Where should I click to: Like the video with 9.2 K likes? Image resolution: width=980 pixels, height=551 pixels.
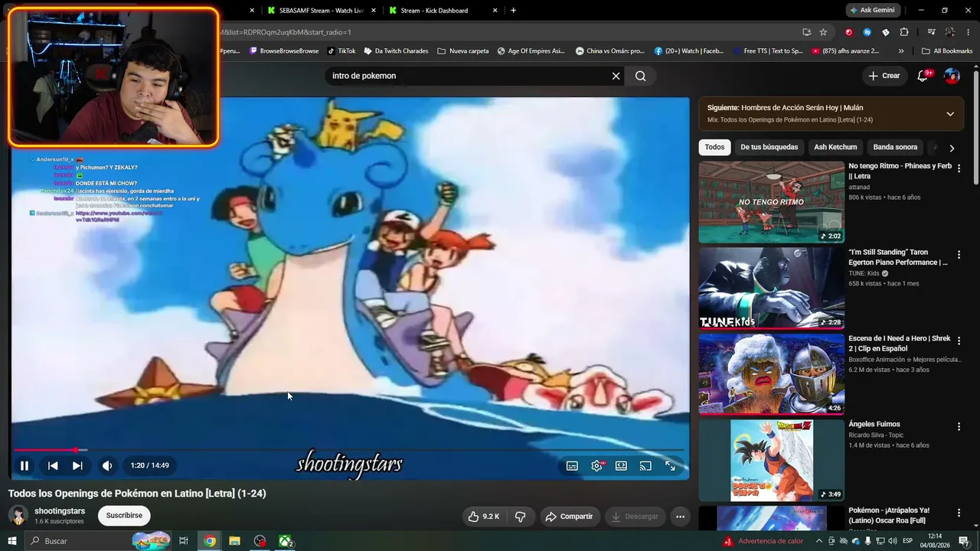pos(484,517)
